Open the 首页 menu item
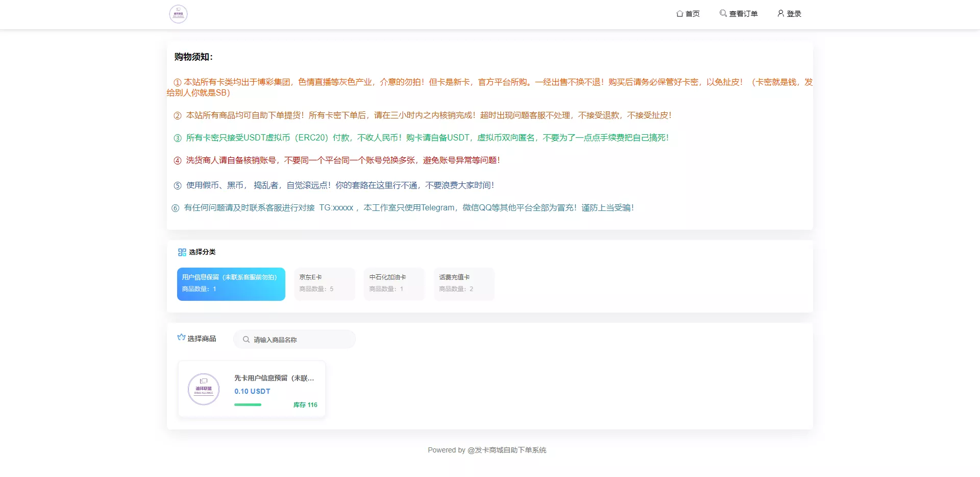980x477 pixels. tap(692, 14)
